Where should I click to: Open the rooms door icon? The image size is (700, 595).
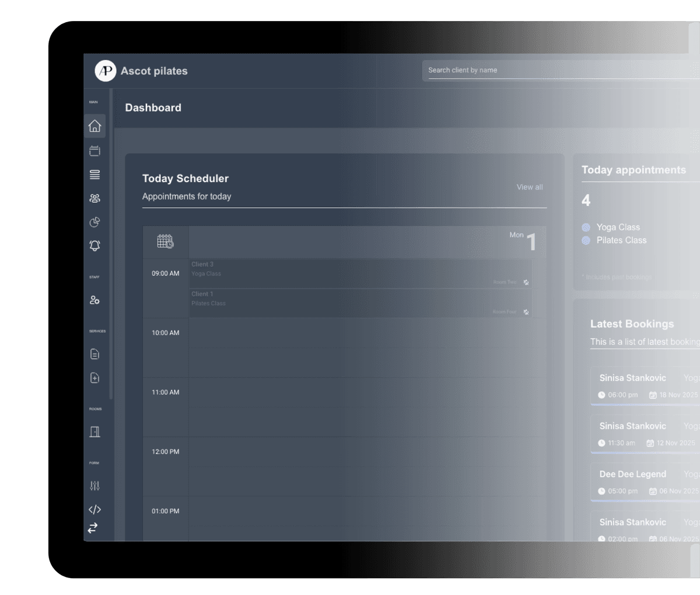[x=94, y=432]
